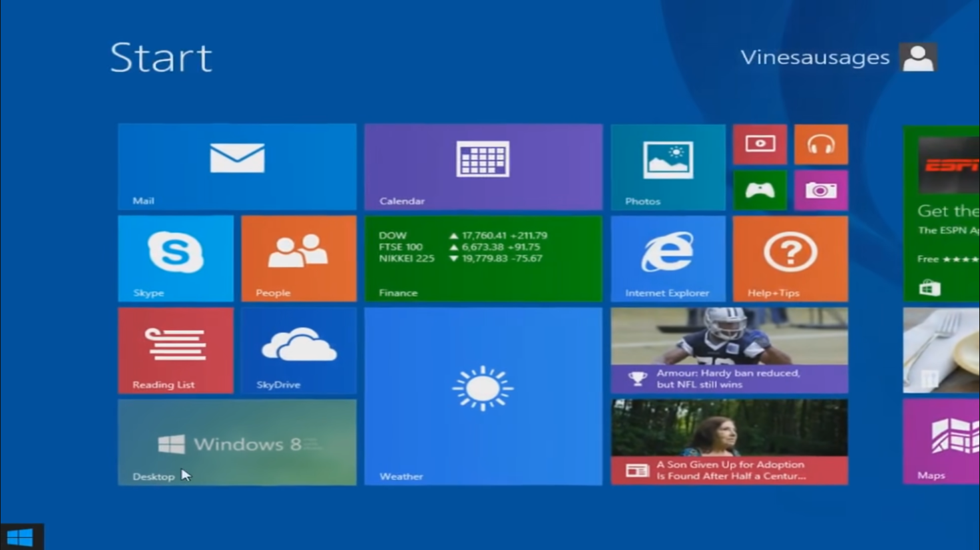Open the Calendar tile
Image resolution: width=980 pixels, height=550 pixels.
tap(483, 166)
